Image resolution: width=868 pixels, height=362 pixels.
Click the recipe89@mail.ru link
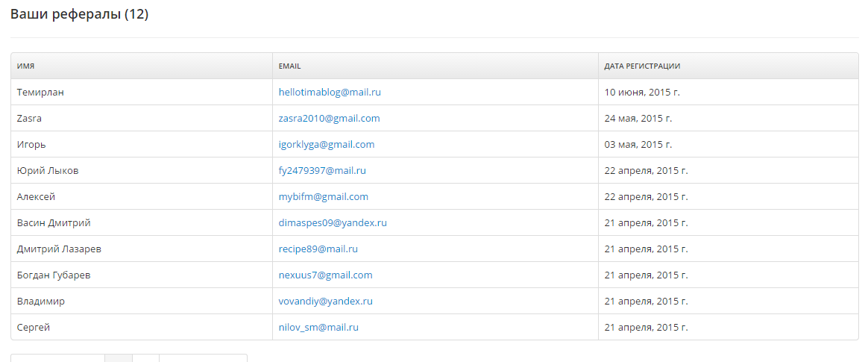pos(318,249)
